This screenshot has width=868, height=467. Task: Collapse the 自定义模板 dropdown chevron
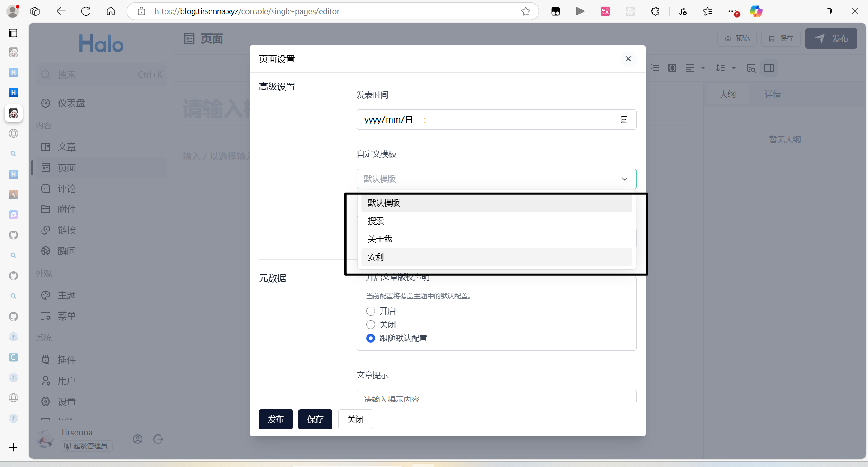(x=624, y=179)
